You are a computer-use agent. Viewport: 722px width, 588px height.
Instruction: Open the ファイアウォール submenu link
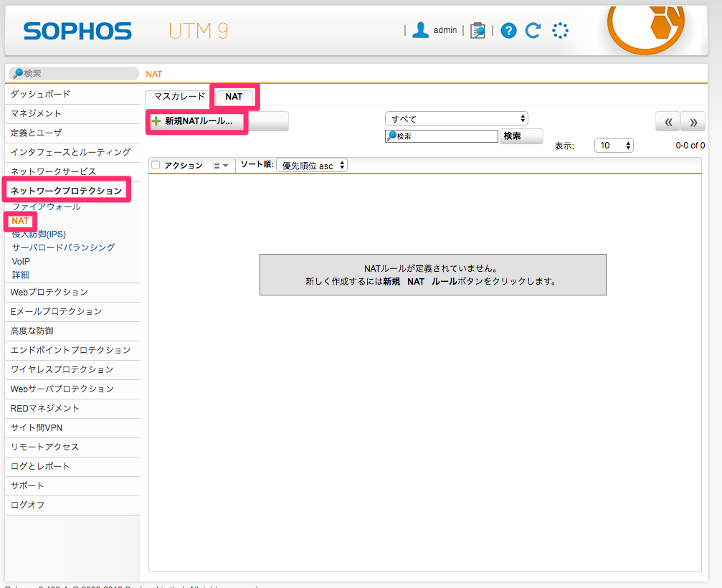(46, 207)
